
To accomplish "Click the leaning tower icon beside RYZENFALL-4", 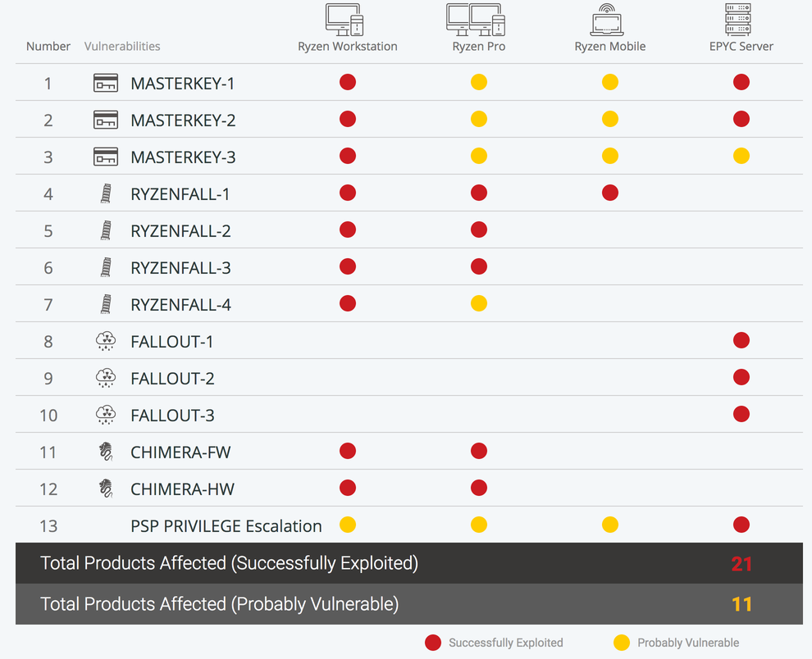I will click(106, 304).
